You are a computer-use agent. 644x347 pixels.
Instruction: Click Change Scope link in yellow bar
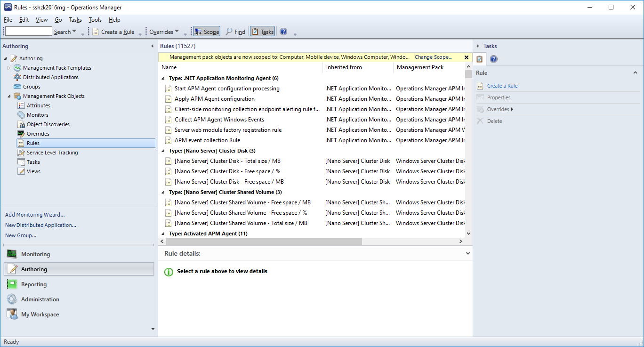click(x=433, y=57)
